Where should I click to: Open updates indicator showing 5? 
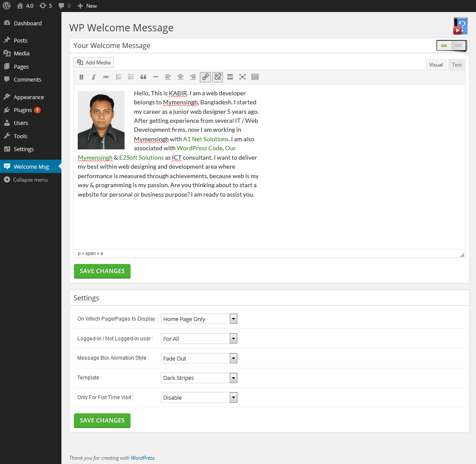46,6
